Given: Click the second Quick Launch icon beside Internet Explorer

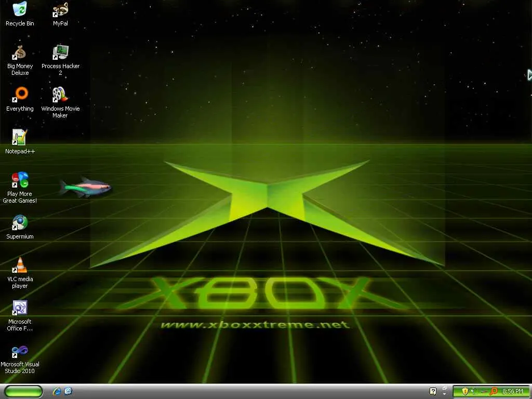Looking at the screenshot, I should tap(68, 391).
